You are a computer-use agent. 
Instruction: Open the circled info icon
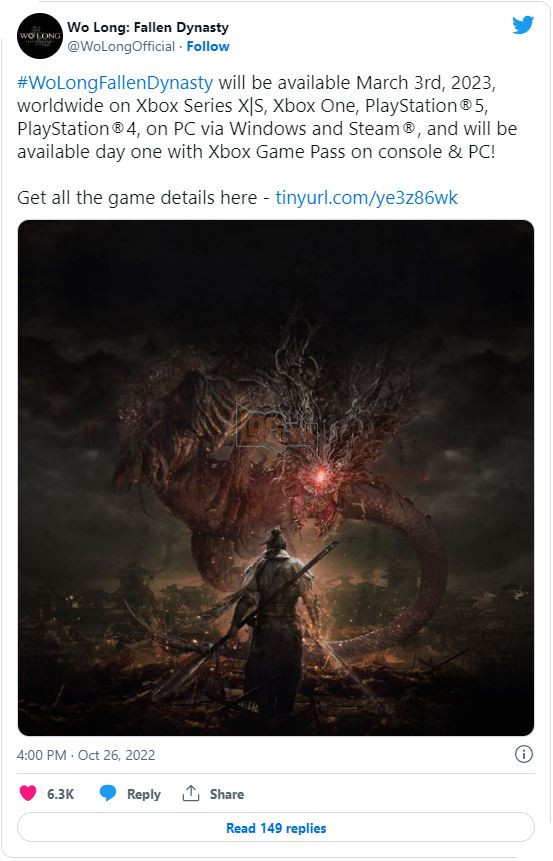coord(523,754)
